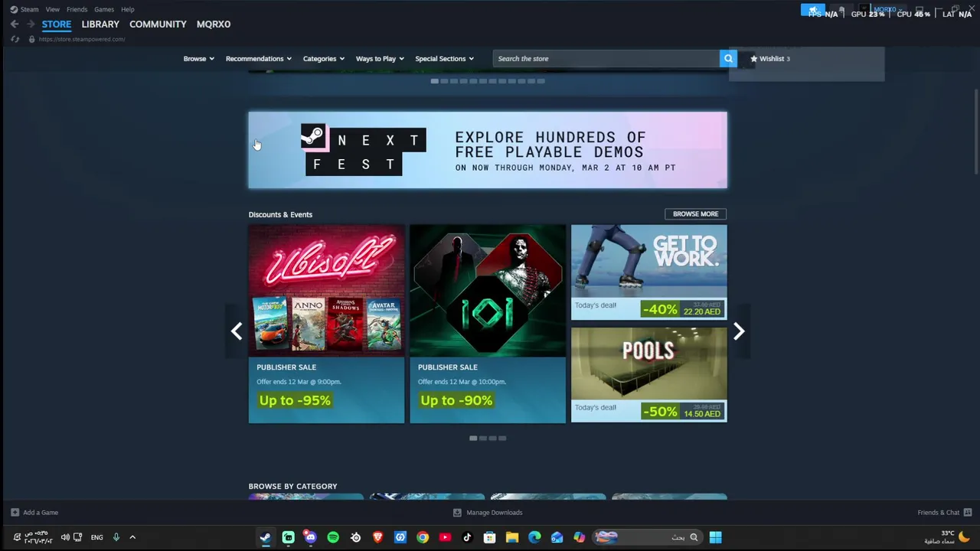
Task: Open the IOI publisher sale card
Action: tap(488, 323)
